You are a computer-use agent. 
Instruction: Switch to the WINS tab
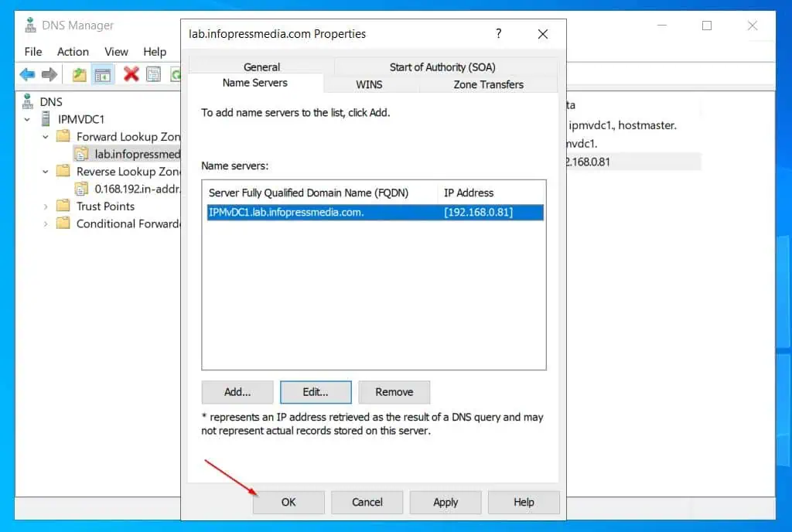[369, 84]
